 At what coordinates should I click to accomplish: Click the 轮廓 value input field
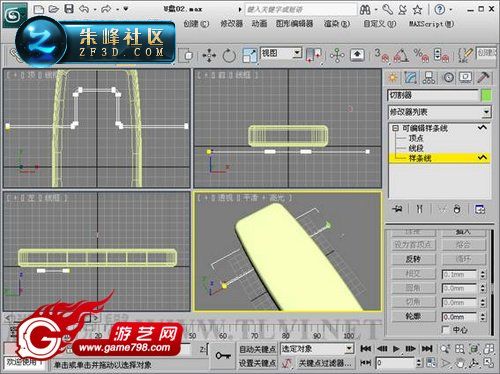click(x=459, y=317)
